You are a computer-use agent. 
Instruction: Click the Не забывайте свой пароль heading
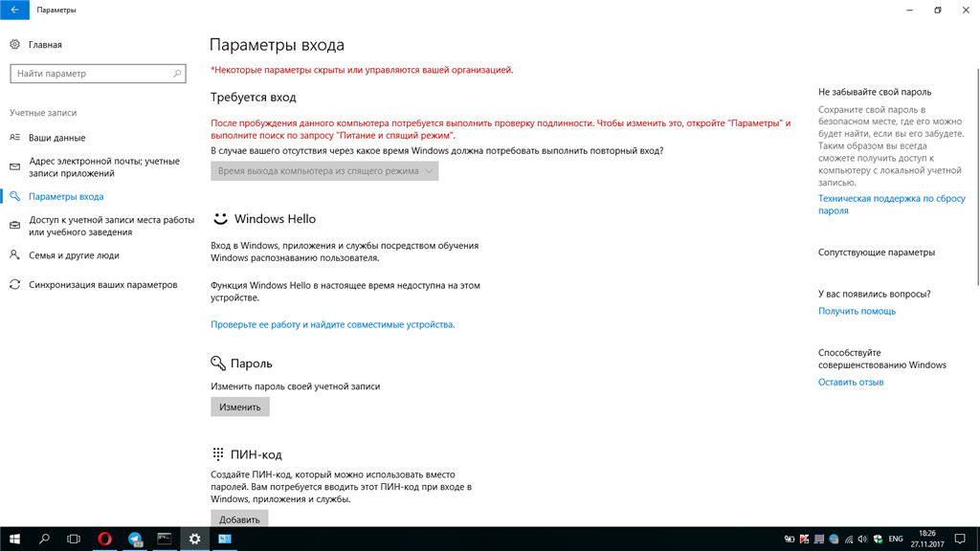(875, 92)
